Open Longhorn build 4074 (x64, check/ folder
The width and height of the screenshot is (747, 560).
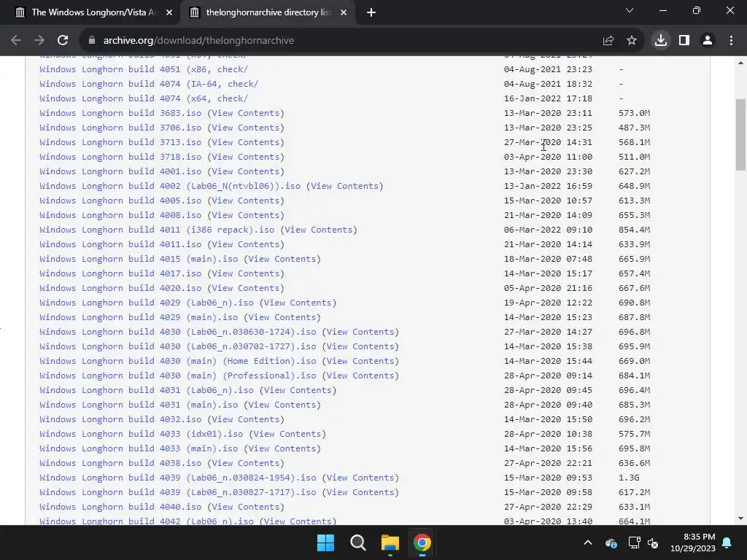coord(144,98)
